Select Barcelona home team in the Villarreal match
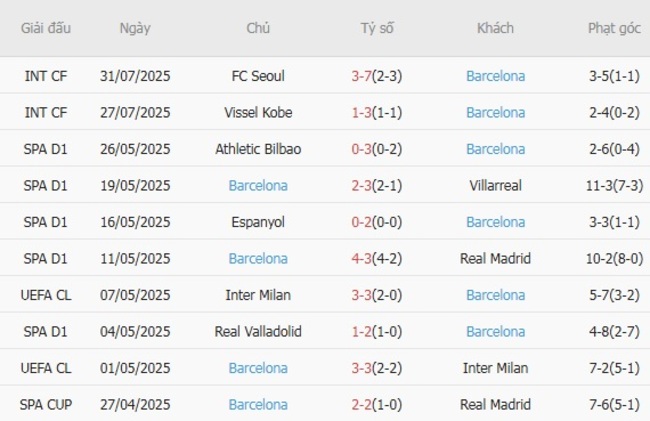 258,186
